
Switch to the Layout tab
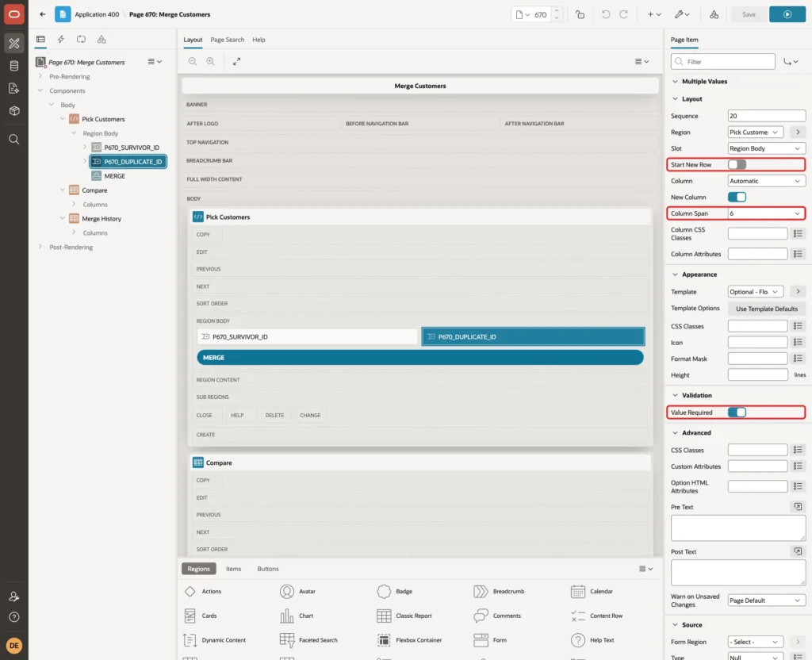coord(193,40)
